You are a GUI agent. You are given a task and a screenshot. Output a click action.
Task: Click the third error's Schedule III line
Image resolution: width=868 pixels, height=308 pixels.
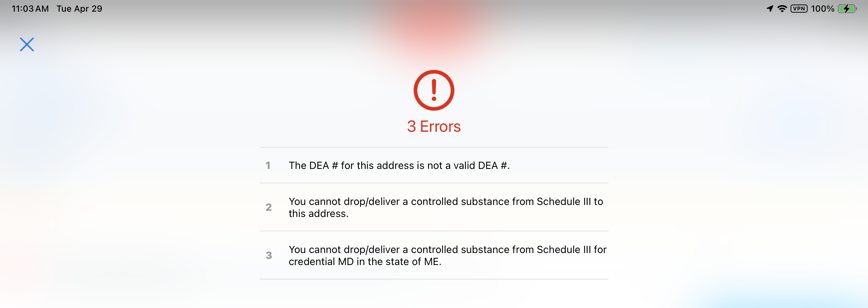tap(447, 249)
